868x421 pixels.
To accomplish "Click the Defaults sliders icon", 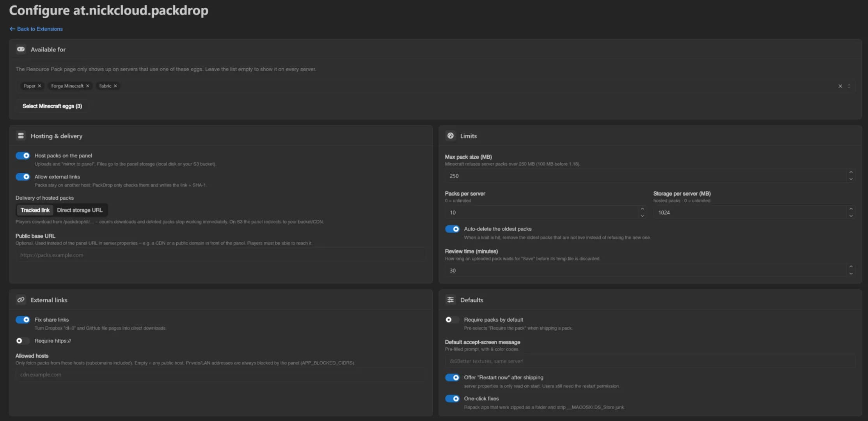I will [450, 300].
